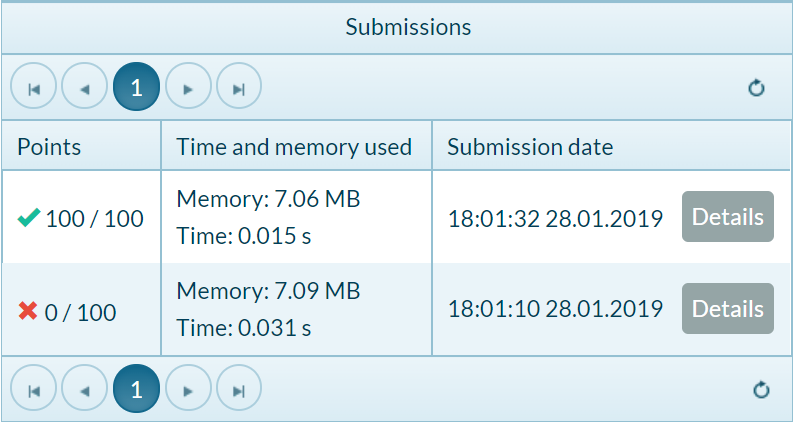795x424 pixels.
Task: Select page 1 in top pager
Action: coord(136,86)
